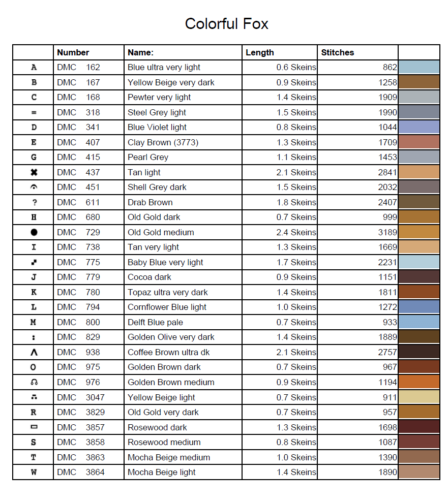The height and width of the screenshot is (503, 448).
Task: Select the rectangle symbol for Rosewood dark
Action: [34, 427]
